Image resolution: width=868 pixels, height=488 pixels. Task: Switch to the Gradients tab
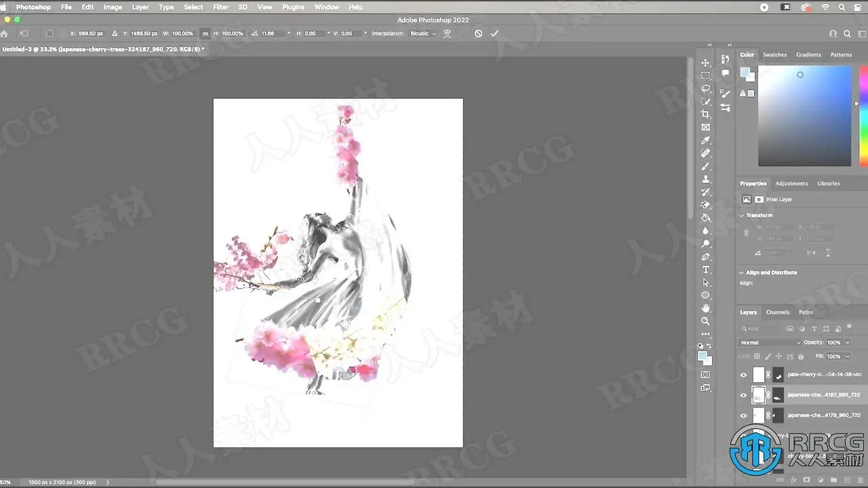click(808, 55)
